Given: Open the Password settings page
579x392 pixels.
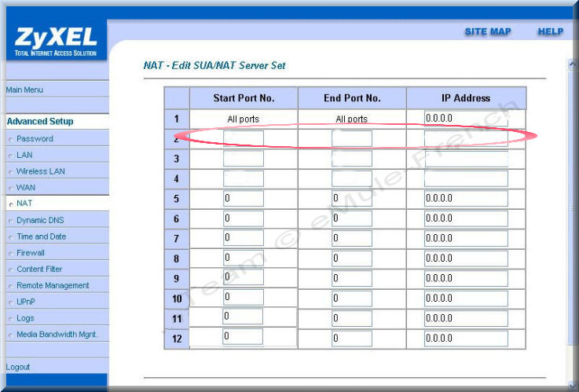Looking at the screenshot, I should point(35,139).
